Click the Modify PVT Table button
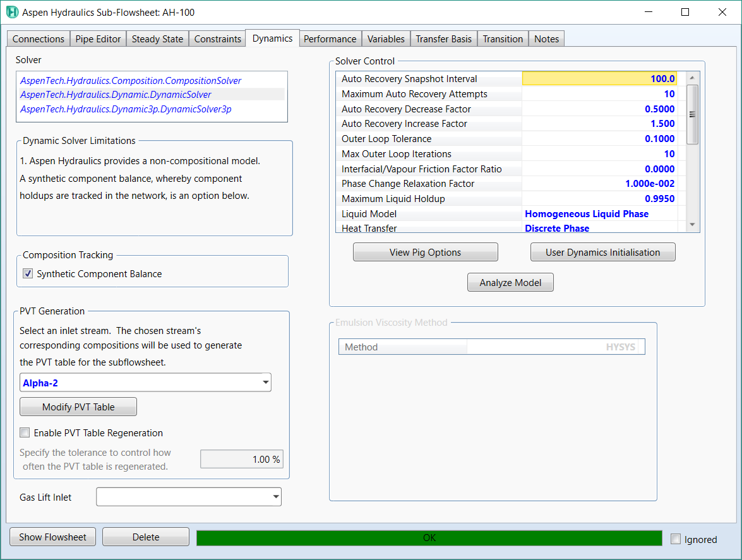742x560 pixels. [78, 406]
